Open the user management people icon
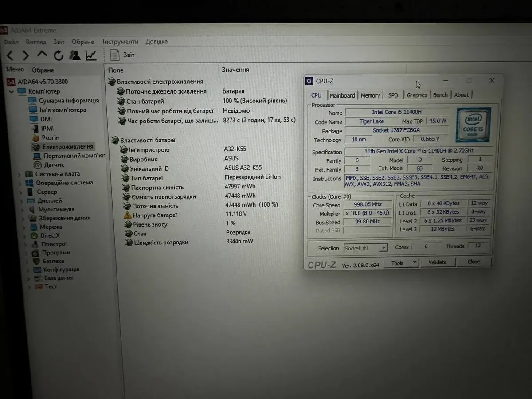 pos(75,55)
